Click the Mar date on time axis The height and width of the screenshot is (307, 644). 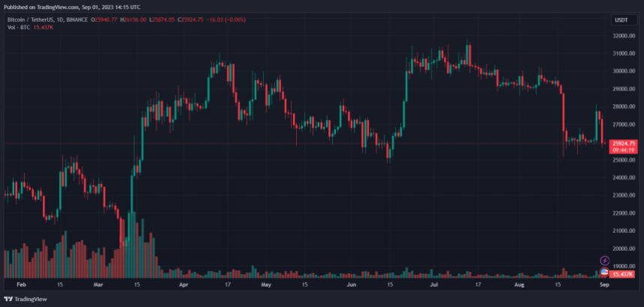pos(99,285)
